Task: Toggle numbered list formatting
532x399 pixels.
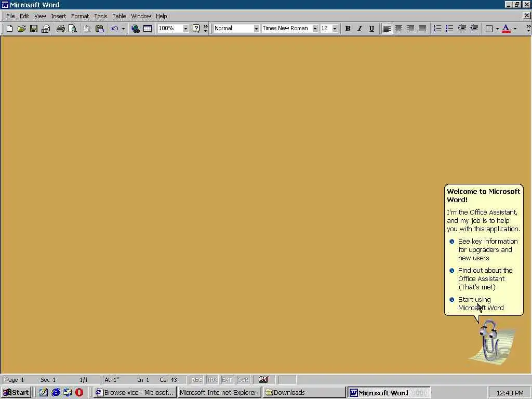Action: click(437, 29)
